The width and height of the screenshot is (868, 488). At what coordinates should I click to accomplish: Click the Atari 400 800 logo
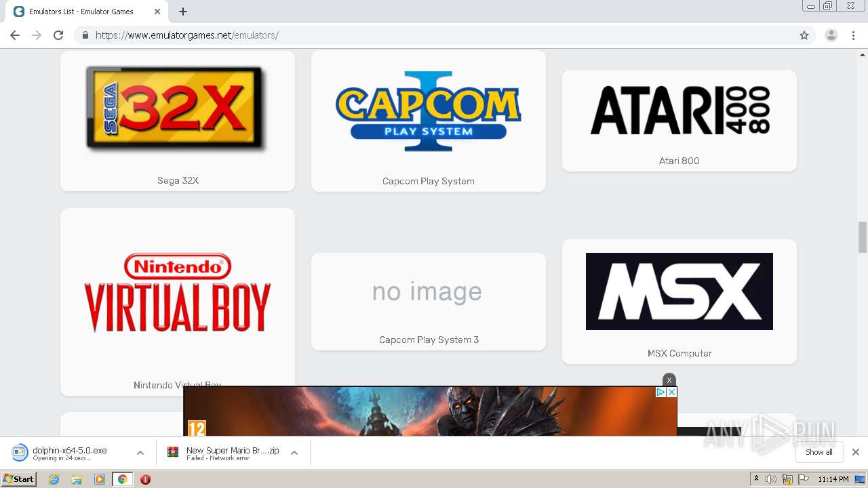679,110
